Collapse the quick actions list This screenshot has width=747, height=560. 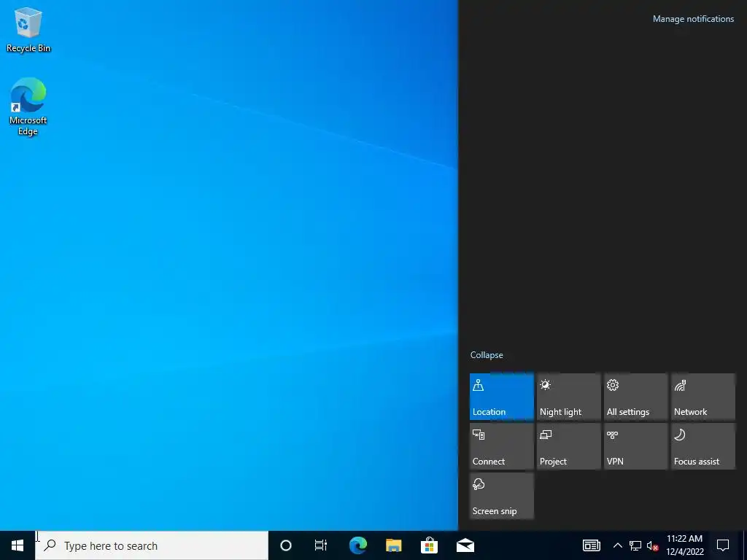(487, 355)
